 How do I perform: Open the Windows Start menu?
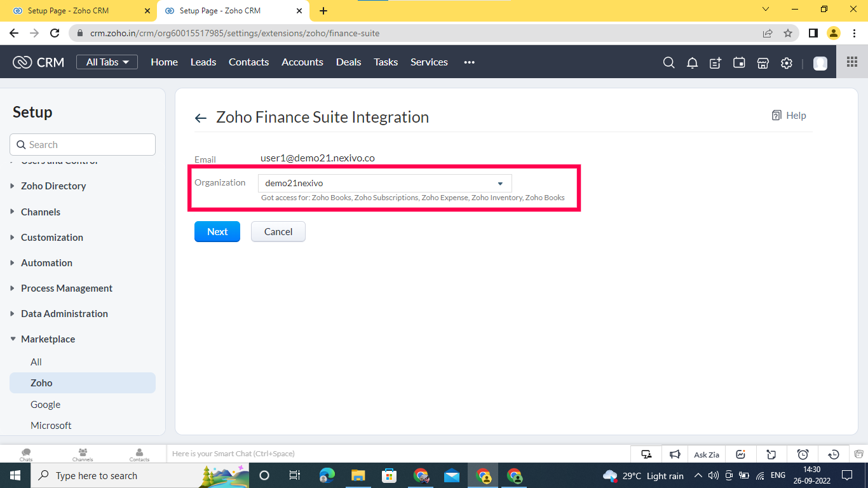pyautogui.click(x=15, y=475)
